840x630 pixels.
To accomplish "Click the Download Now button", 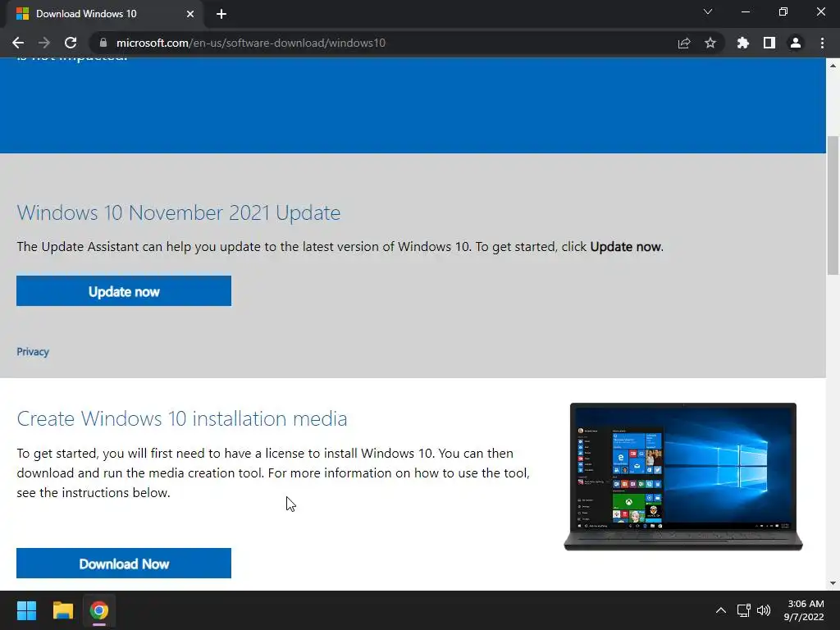I will (124, 563).
